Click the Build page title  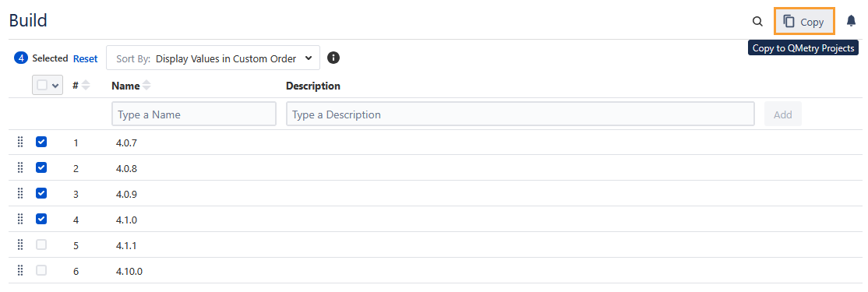pos(28,21)
